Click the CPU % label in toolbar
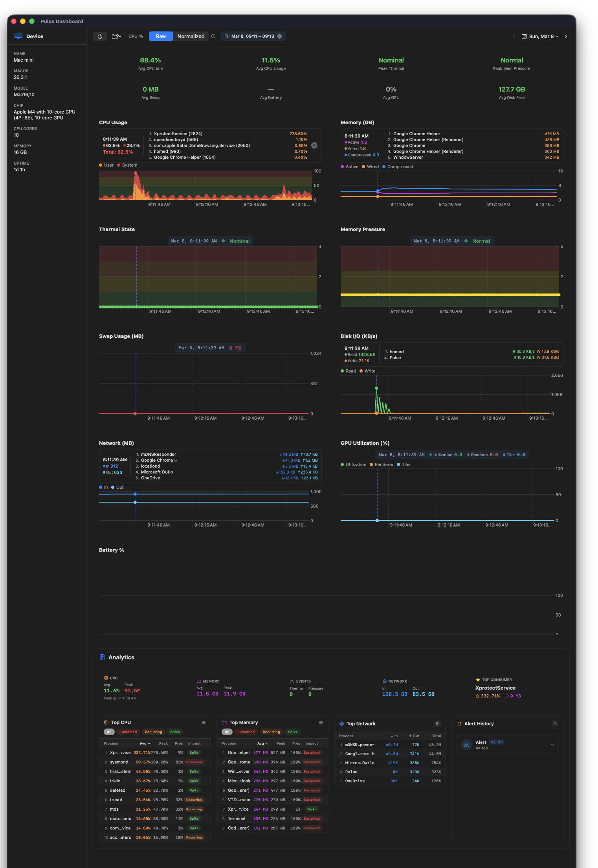This screenshot has width=598, height=868. coord(136,36)
